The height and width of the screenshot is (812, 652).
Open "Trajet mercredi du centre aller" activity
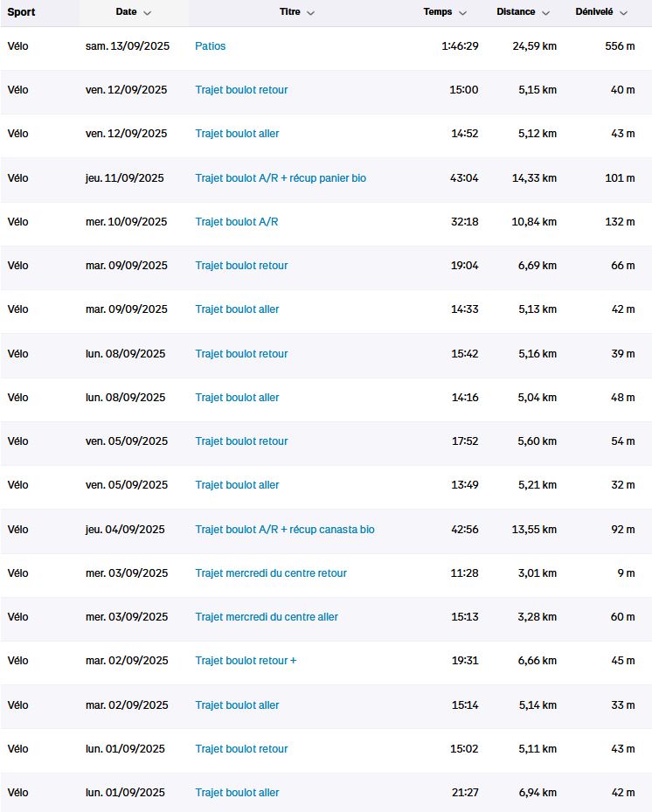(267, 617)
